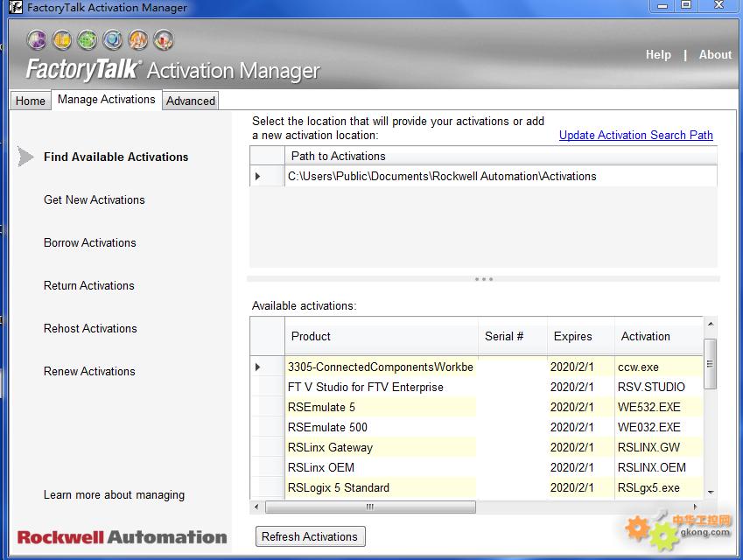The height and width of the screenshot is (560, 743).
Task: Open Borrow Activations
Action: pyautogui.click(x=90, y=242)
